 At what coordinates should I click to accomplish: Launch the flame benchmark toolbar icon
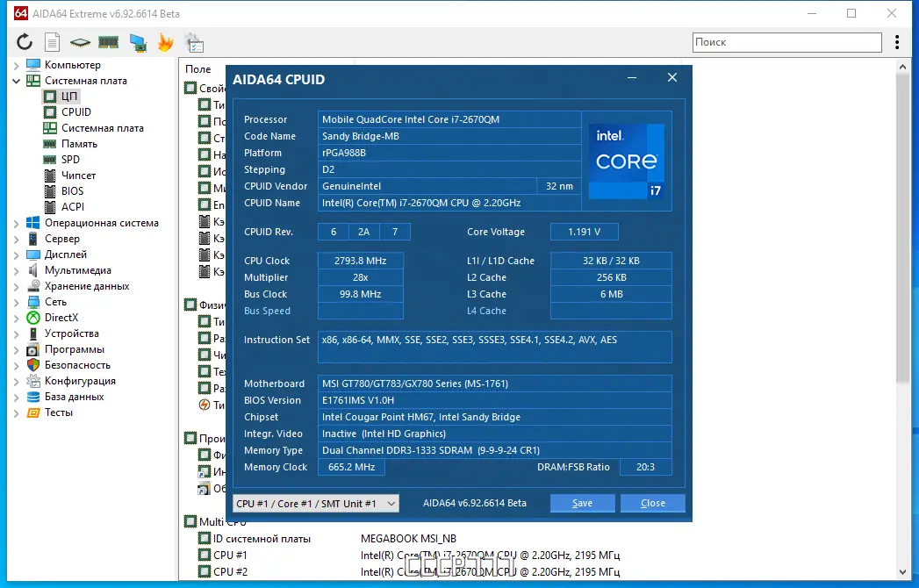(x=163, y=41)
